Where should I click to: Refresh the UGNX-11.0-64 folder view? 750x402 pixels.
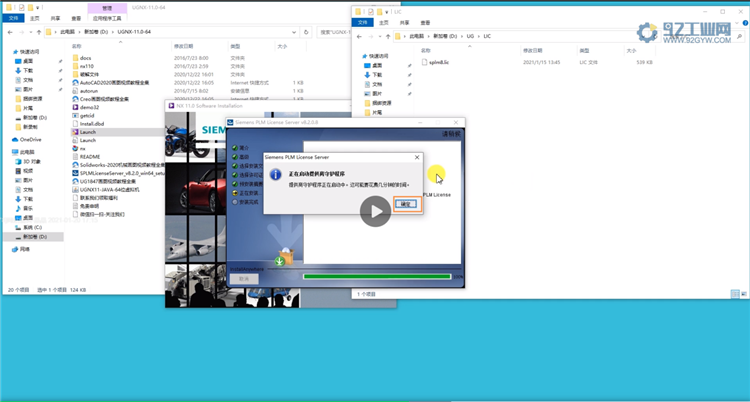(x=306, y=32)
